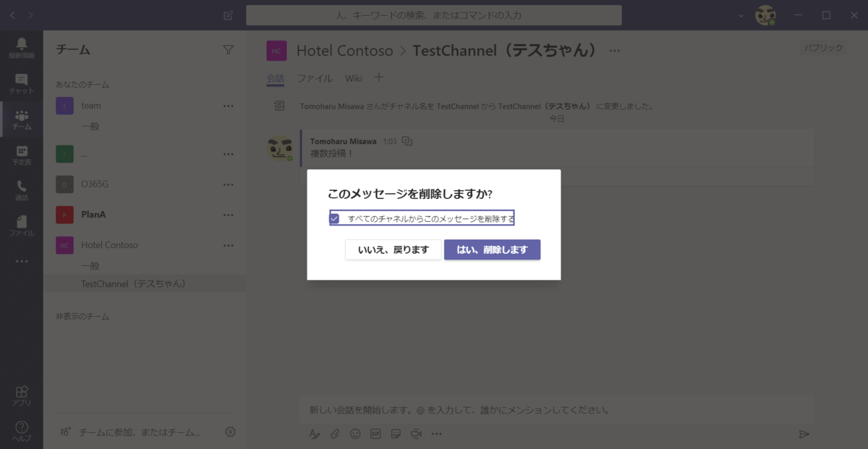Cancel with いいえ、戻ります
This screenshot has height=449, width=868.
click(x=393, y=249)
